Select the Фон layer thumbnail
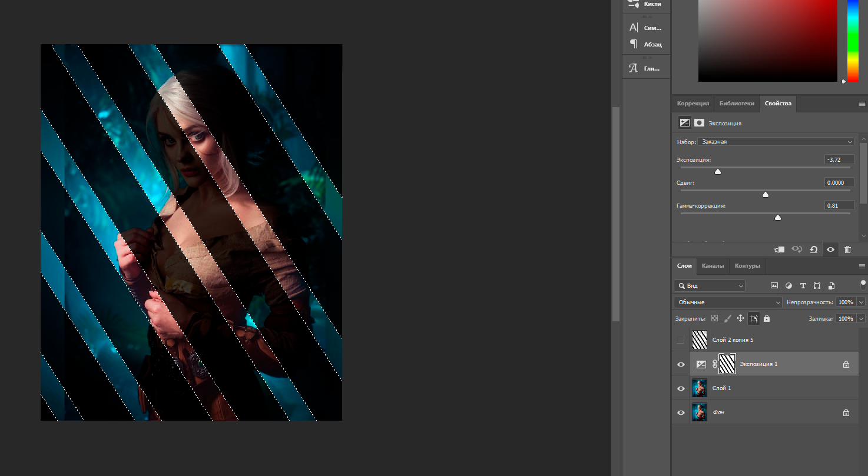The image size is (868, 476). (700, 412)
